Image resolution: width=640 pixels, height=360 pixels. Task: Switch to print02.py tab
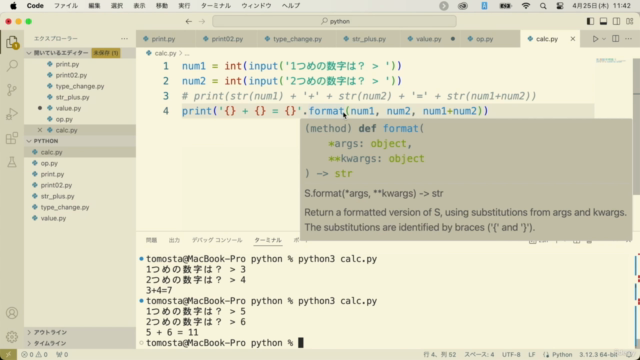[x=227, y=39]
